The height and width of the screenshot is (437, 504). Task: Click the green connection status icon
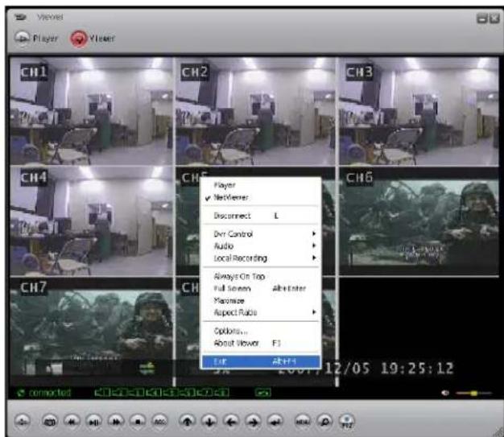click(21, 393)
